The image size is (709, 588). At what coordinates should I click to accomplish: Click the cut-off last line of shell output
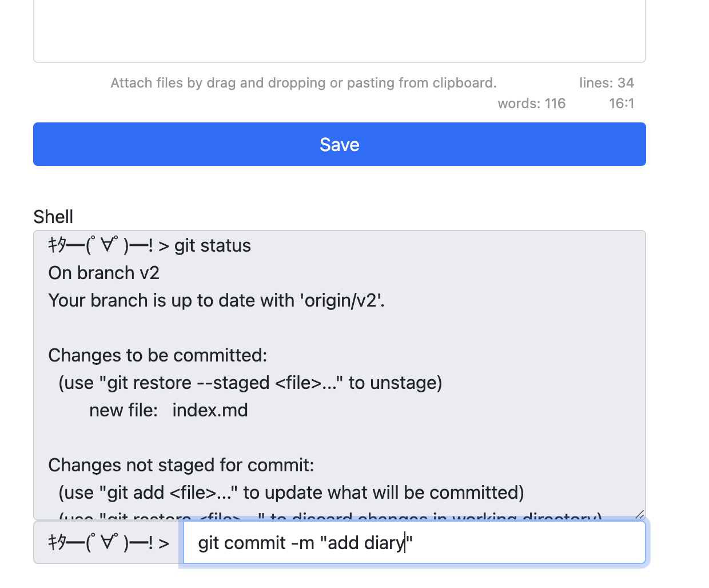[x=330, y=517]
